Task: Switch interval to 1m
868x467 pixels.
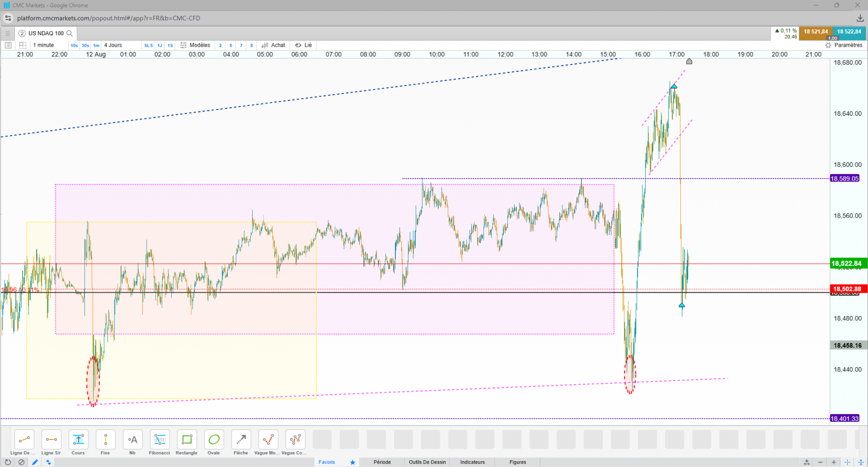Action: tap(96, 45)
